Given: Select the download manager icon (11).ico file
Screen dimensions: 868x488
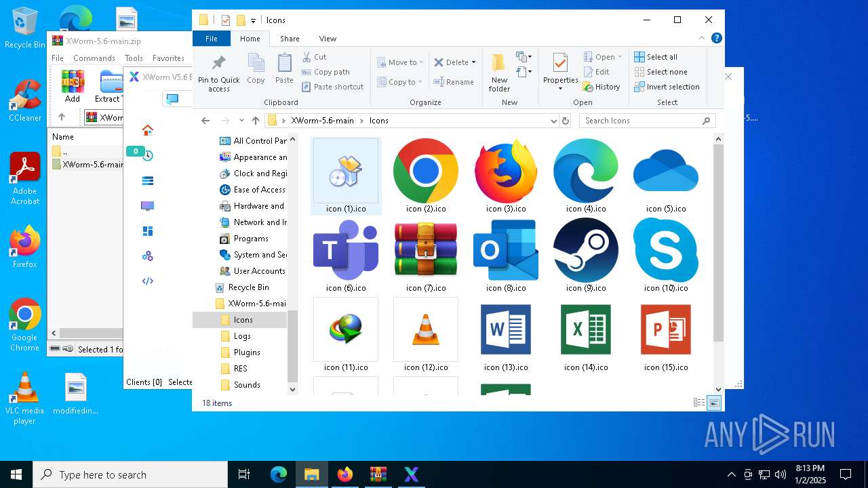Looking at the screenshot, I should (x=345, y=335).
